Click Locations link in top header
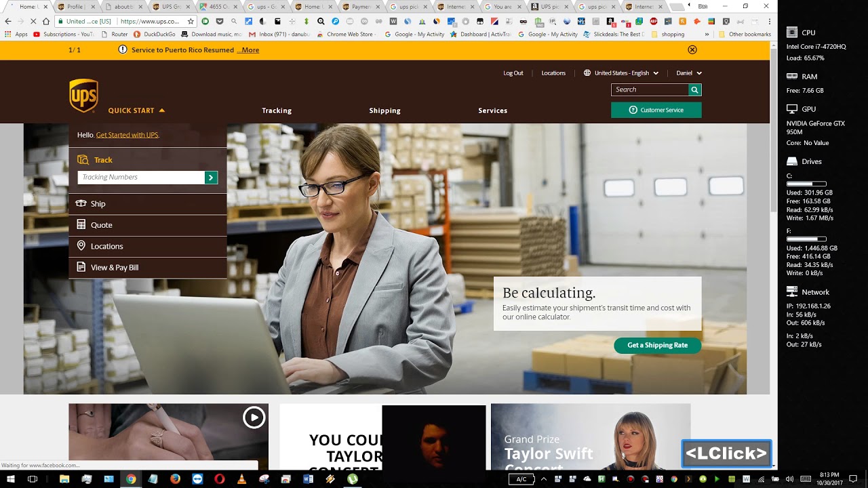This screenshot has width=868, height=488. point(553,73)
